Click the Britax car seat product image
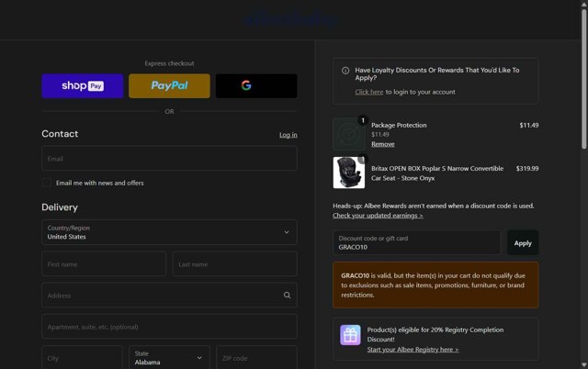The height and width of the screenshot is (369, 588). click(x=349, y=173)
